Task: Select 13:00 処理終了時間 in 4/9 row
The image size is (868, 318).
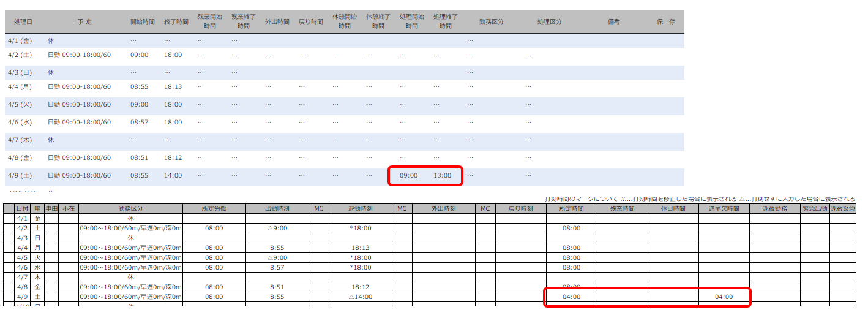Action: [x=442, y=176]
